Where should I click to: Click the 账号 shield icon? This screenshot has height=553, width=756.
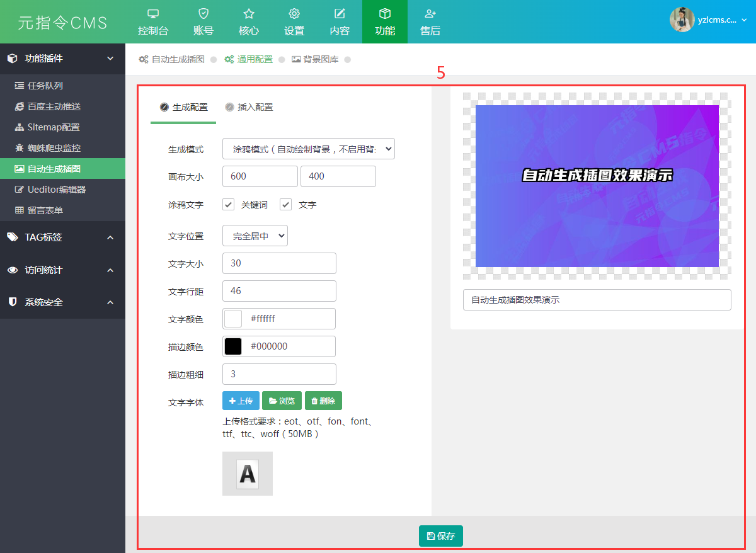point(203,14)
